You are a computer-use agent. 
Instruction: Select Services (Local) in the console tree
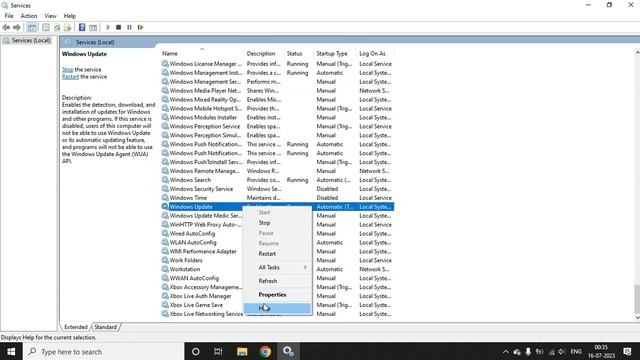(x=31, y=40)
